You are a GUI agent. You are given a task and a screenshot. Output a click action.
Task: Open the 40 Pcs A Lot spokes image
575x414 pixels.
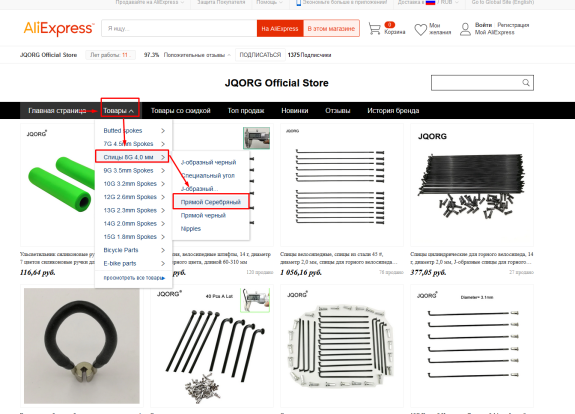point(212,346)
